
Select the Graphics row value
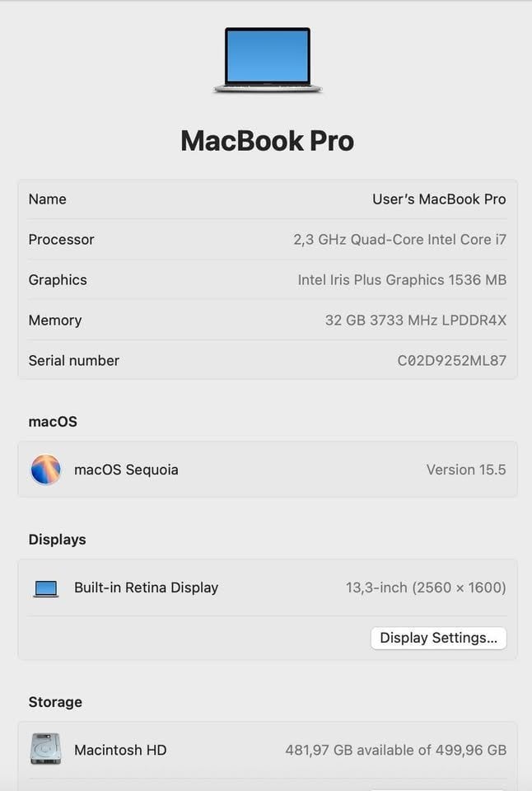click(402, 280)
